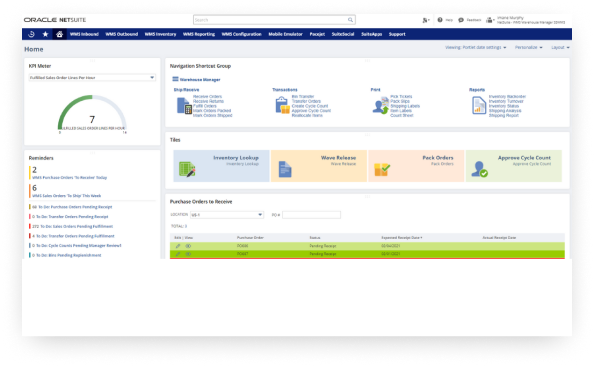The width and height of the screenshot is (594, 367).
Task: Click the Warehouse Manager list icon
Action: coord(175,79)
